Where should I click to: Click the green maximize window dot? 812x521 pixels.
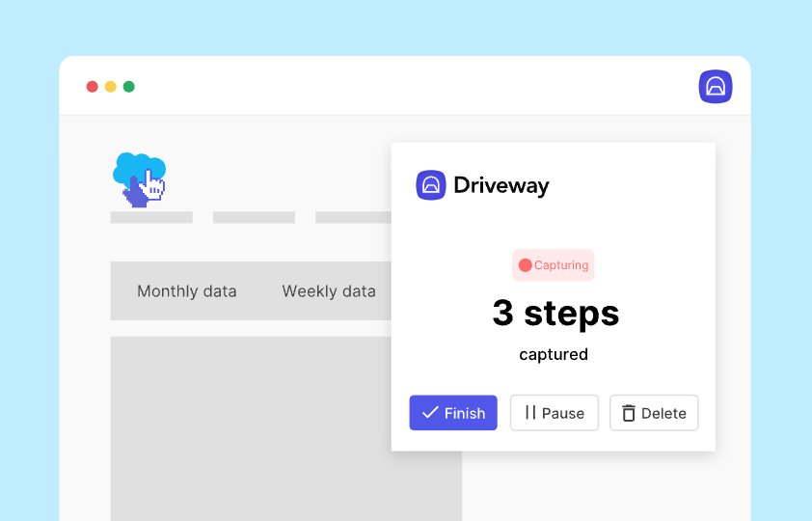pos(129,87)
